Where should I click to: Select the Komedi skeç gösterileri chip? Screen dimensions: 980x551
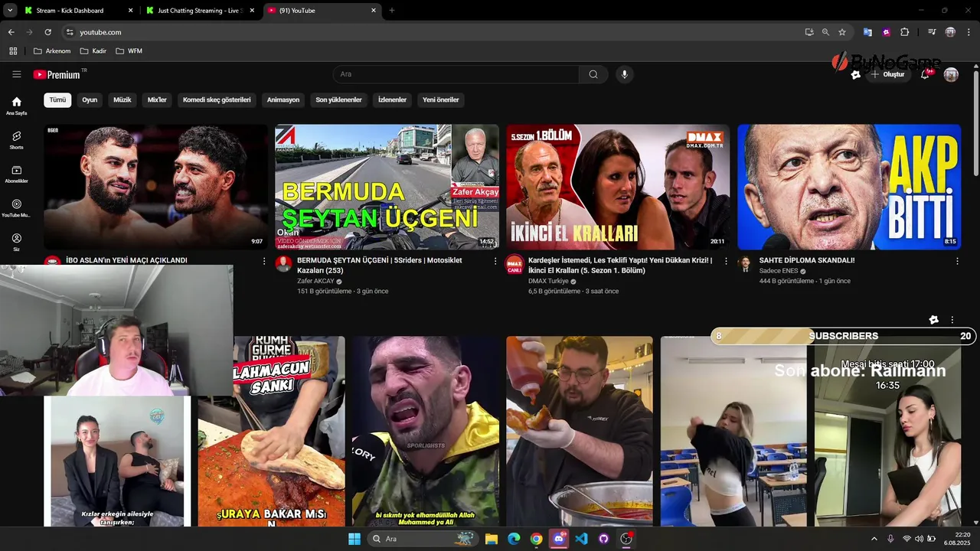[217, 99]
